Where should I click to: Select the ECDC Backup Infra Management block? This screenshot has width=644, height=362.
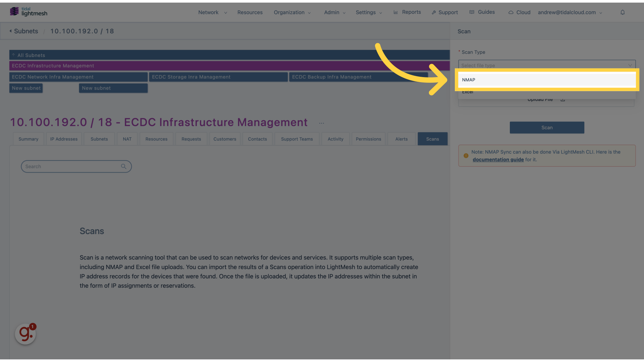tap(359, 77)
